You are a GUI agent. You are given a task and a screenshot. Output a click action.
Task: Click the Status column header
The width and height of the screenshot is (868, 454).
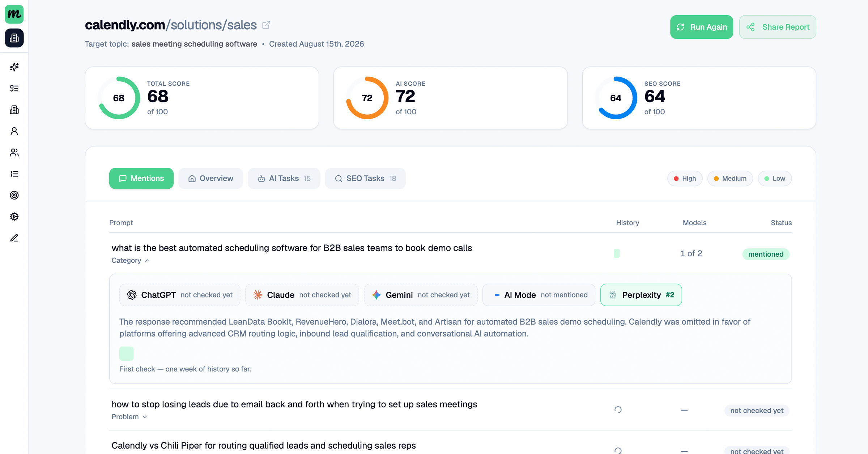(781, 223)
